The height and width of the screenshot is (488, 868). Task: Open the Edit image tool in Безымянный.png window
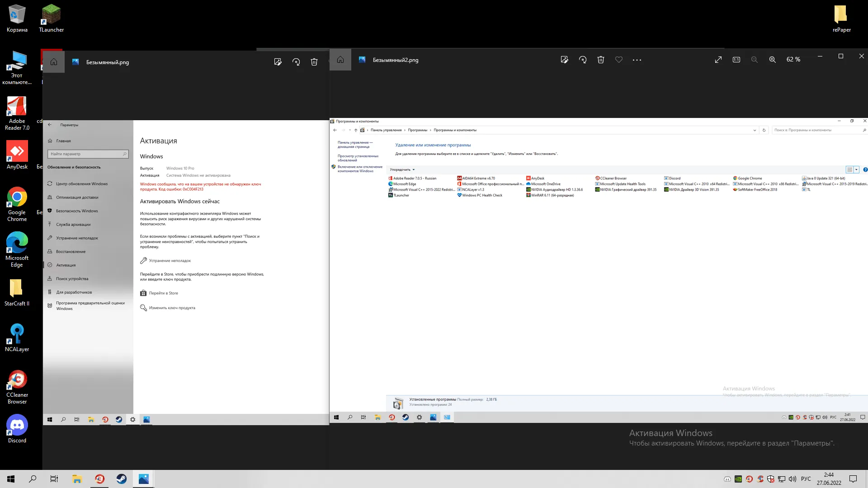(278, 62)
